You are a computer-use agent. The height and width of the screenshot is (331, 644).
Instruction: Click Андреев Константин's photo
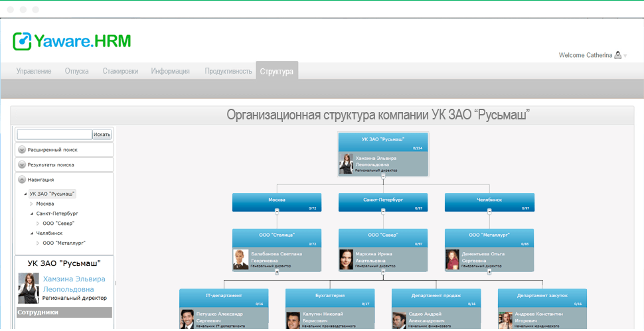(506, 319)
